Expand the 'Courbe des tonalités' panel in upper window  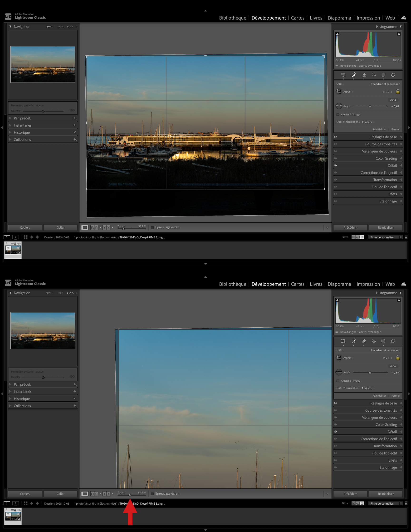381,144
